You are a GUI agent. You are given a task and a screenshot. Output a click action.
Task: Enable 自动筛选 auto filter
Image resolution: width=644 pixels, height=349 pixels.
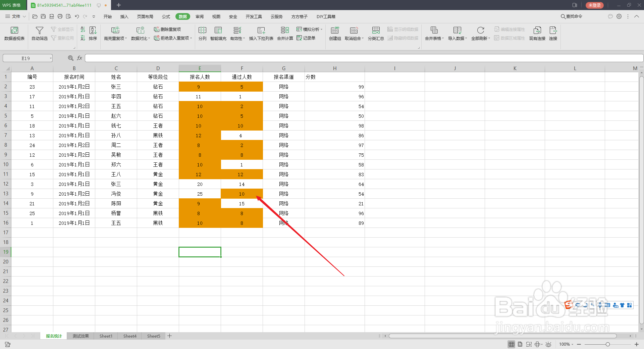(40, 34)
